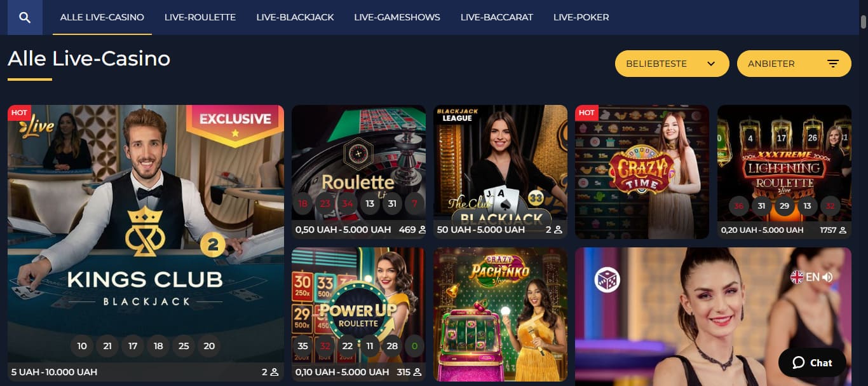Click the chat bubble icon
This screenshot has height=386, width=868.
tap(799, 362)
